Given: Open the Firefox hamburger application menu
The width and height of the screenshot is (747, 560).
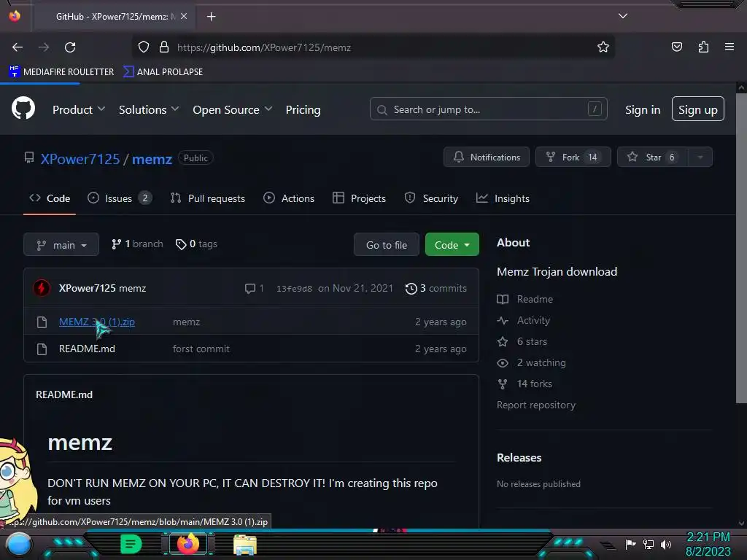Looking at the screenshot, I should point(729,47).
